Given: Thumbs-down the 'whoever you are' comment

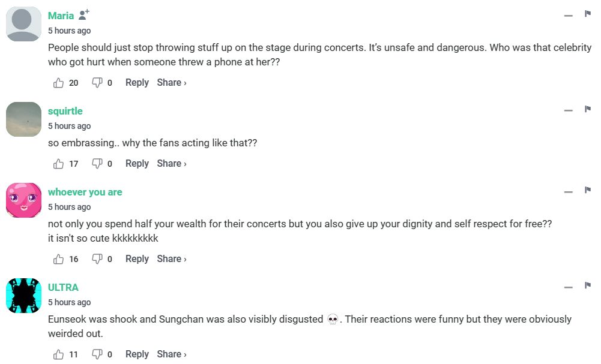Looking at the screenshot, I should coord(97,259).
